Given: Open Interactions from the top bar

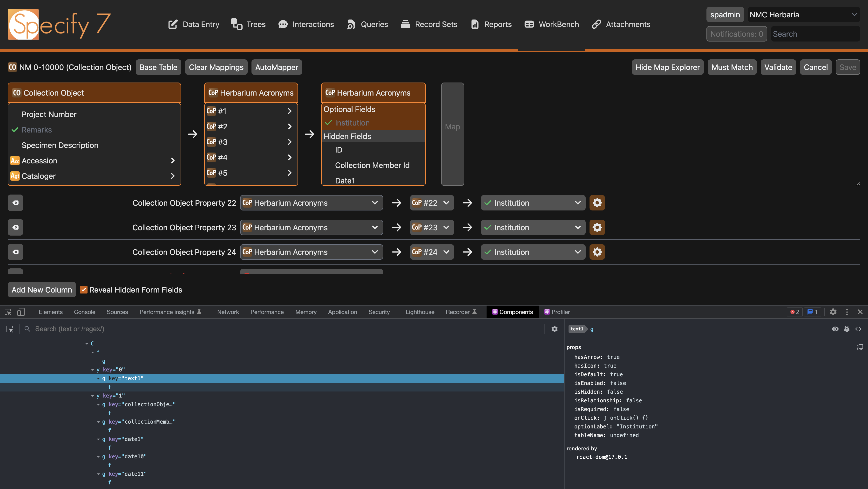Looking at the screenshot, I should pos(306,24).
